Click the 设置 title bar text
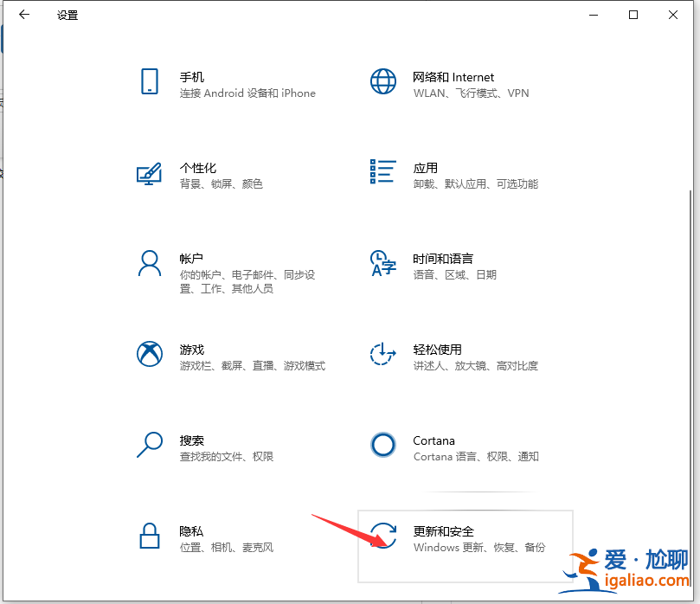 pyautogui.click(x=67, y=15)
